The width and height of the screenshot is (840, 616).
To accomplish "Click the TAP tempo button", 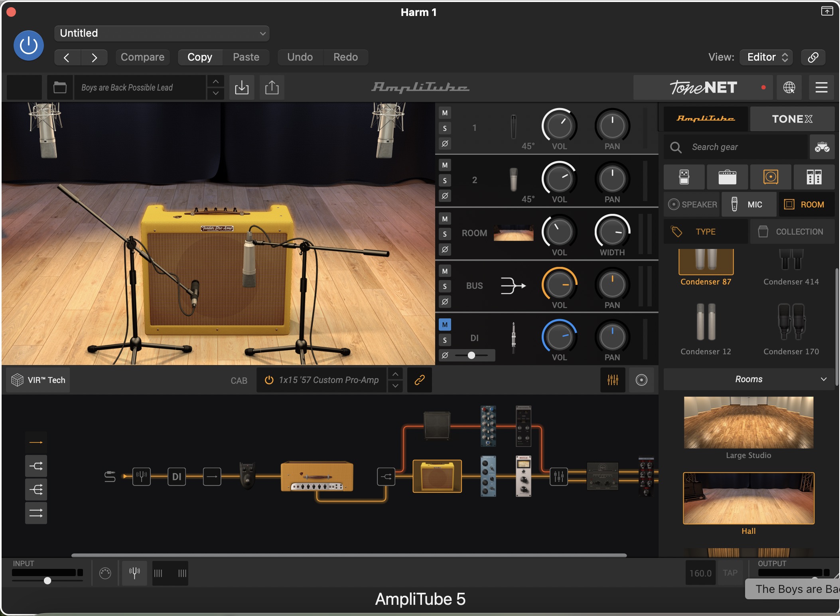I will point(730,573).
